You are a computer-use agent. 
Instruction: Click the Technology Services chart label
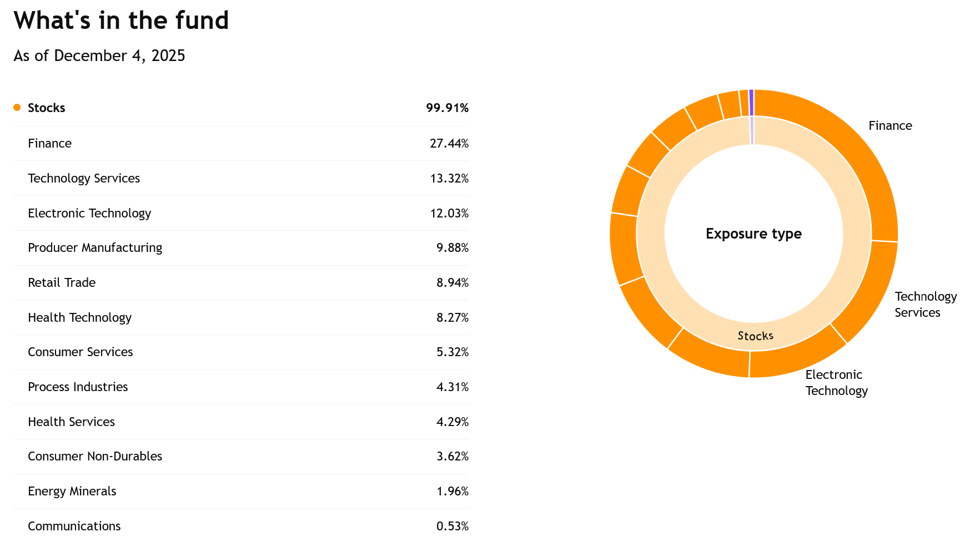[x=925, y=304]
